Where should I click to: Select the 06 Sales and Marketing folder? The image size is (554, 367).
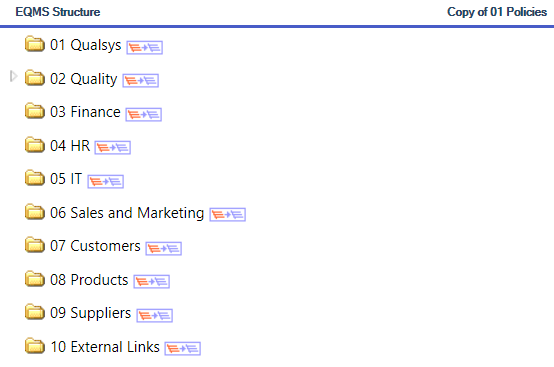pyautogui.click(x=127, y=213)
